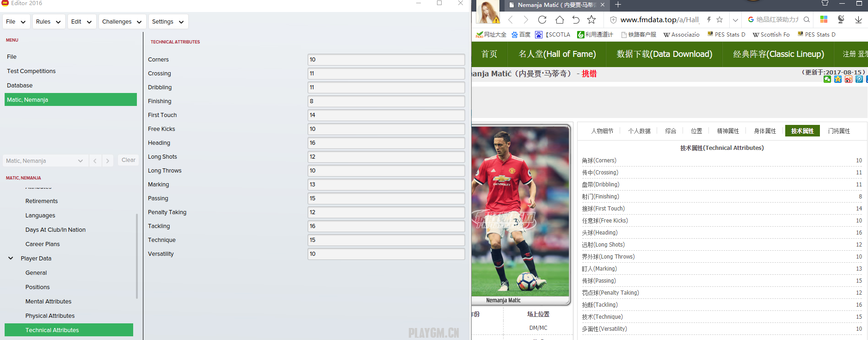
Task: Open the Data Download navigation item
Action: (x=665, y=54)
